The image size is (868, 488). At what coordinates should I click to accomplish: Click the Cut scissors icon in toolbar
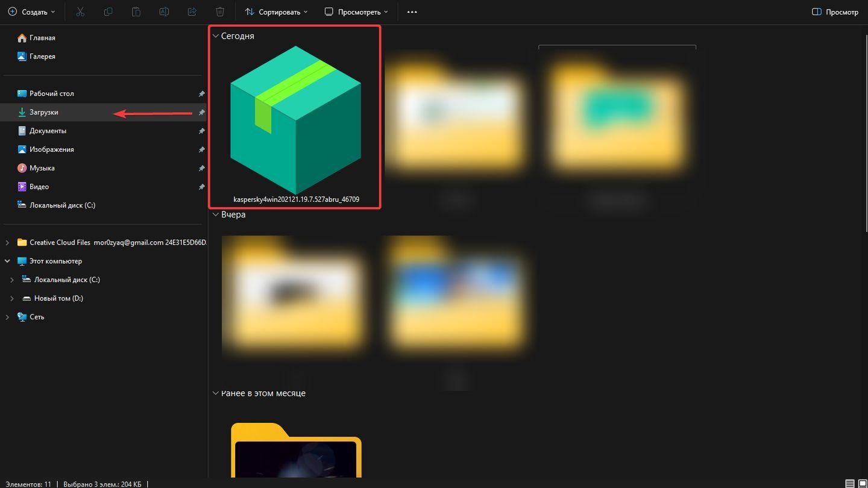coord(80,12)
